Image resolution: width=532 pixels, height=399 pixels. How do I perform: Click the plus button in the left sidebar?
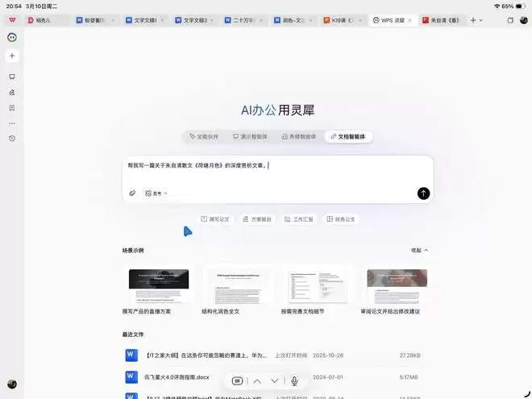point(12,56)
